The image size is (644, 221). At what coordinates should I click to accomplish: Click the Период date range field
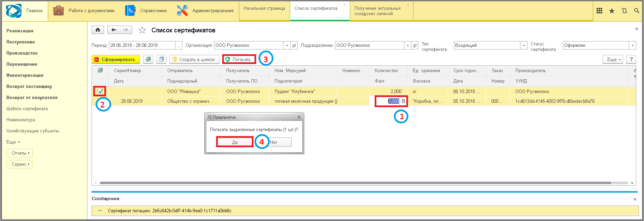[x=142, y=45]
